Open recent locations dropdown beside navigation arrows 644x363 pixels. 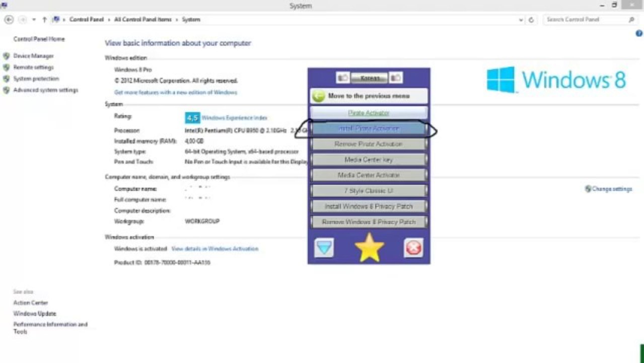click(x=34, y=20)
